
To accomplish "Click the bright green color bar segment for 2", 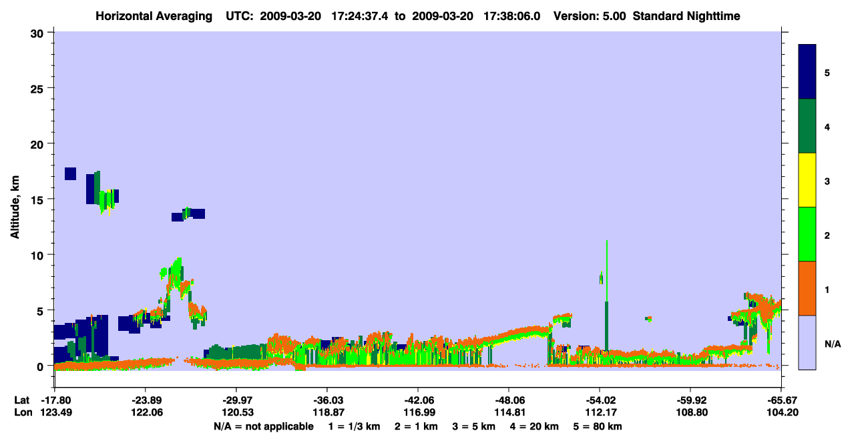I will coord(807,234).
